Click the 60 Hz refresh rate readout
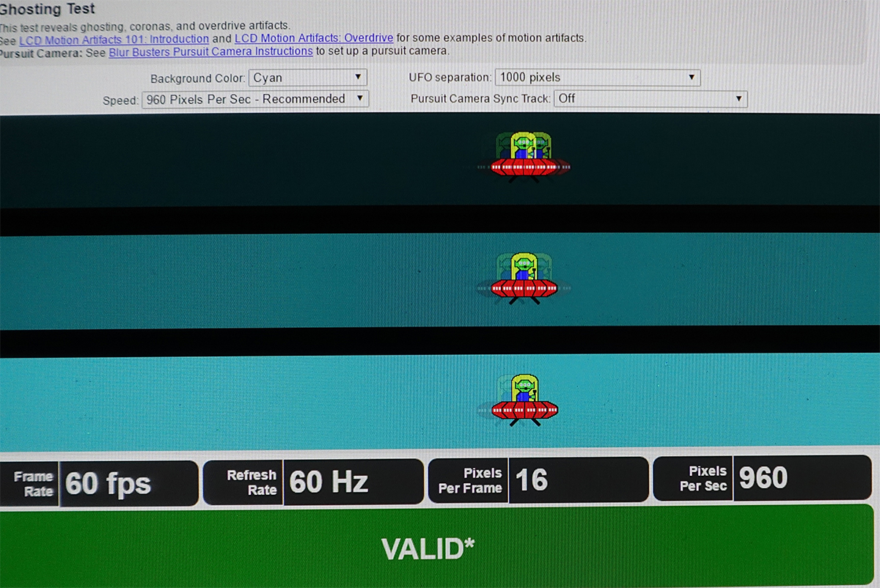Image resolution: width=880 pixels, height=588 pixels. click(329, 482)
